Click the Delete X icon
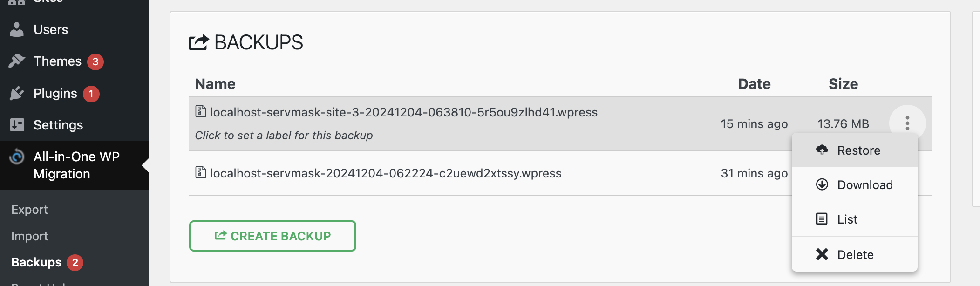 pos(822,254)
